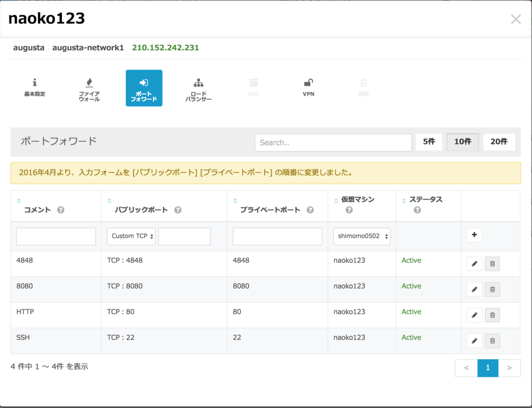Go to next page
Image resolution: width=532 pixels, height=408 pixels.
509,368
